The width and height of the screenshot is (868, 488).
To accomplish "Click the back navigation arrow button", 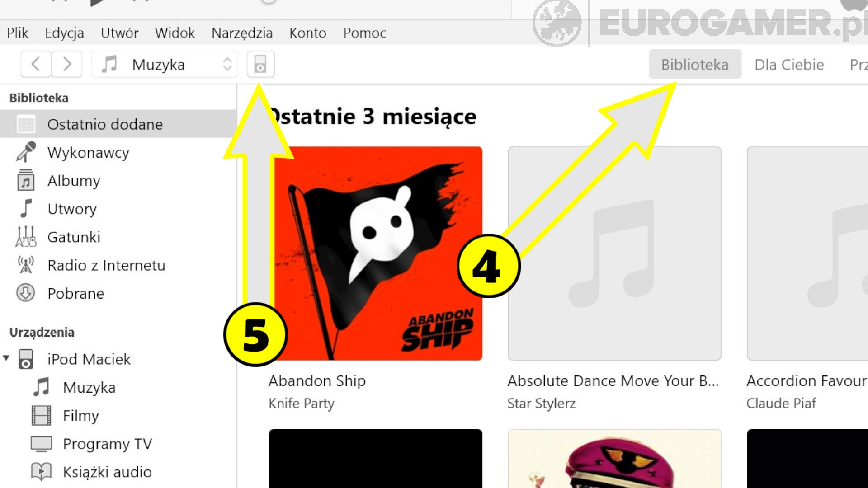I will (36, 64).
